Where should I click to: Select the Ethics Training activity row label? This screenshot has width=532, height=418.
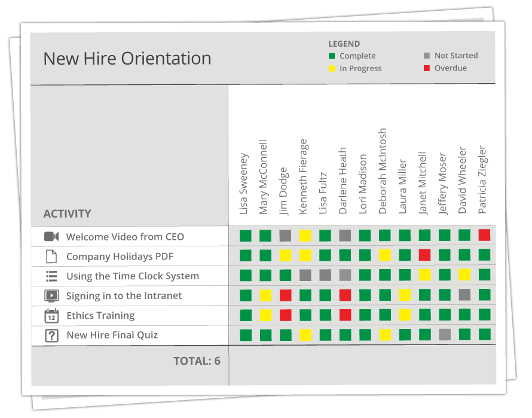(x=100, y=316)
